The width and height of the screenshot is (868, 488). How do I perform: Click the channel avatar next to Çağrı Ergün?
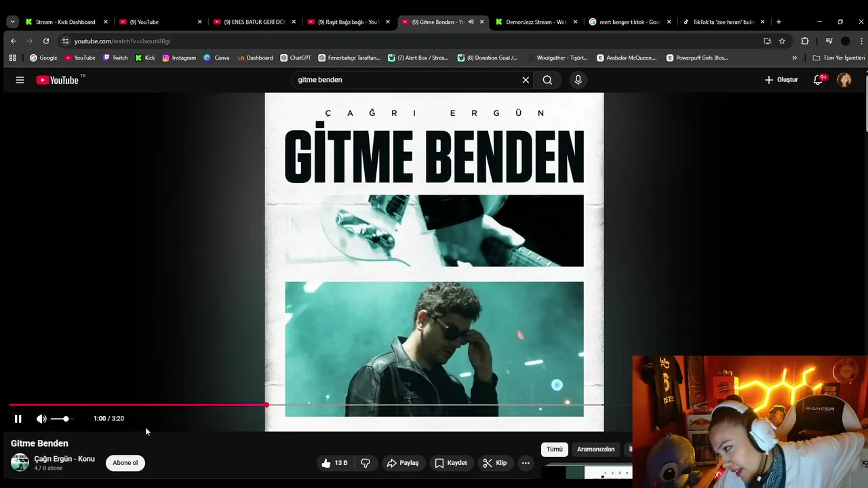[20, 463]
